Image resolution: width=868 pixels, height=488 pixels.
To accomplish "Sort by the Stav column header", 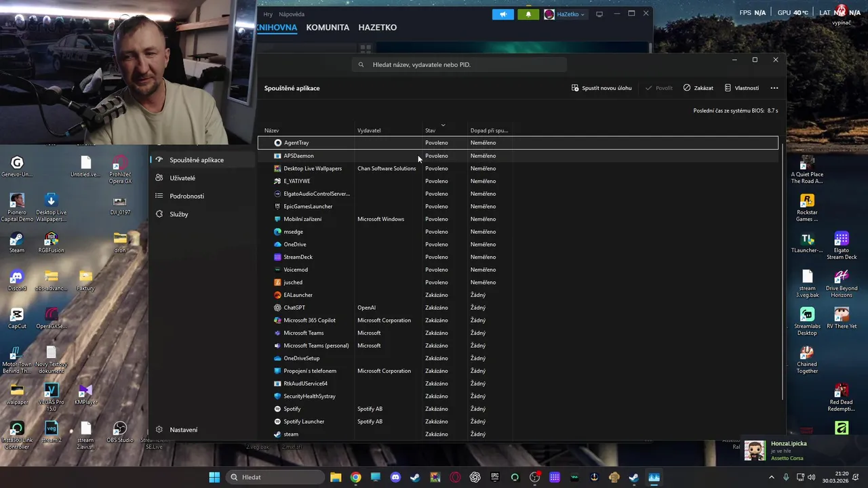I will 430,130.
